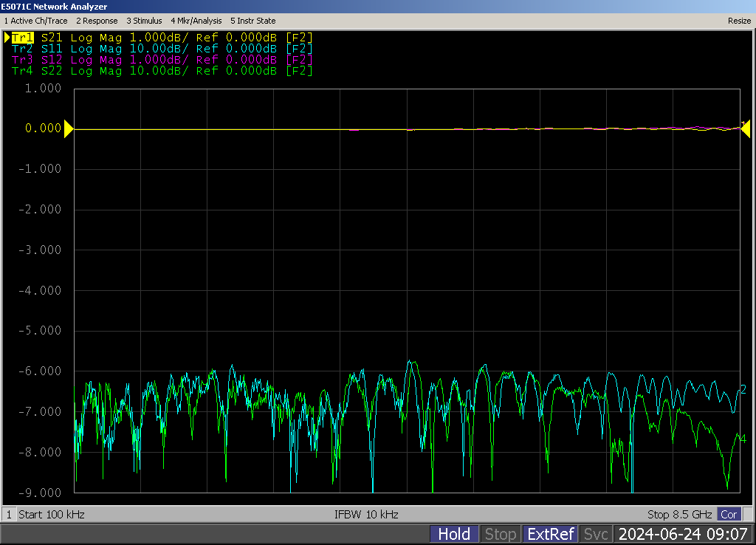Click the Start 100 kHz stimulus value
Viewport: 756px width, 545px height.
(52, 514)
